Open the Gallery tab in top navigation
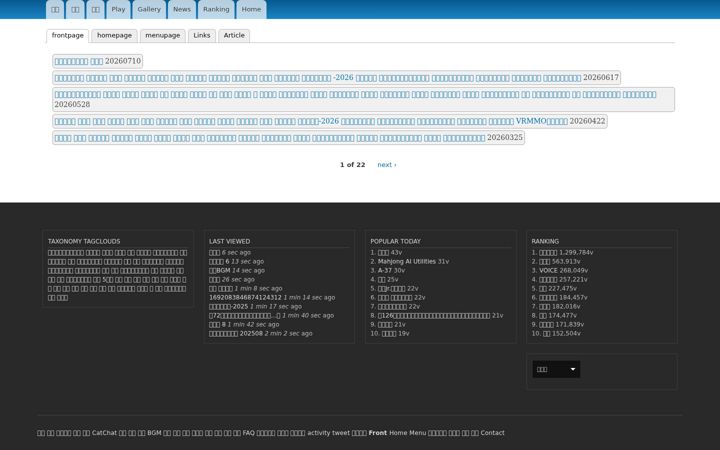720x450 pixels. pos(149,9)
